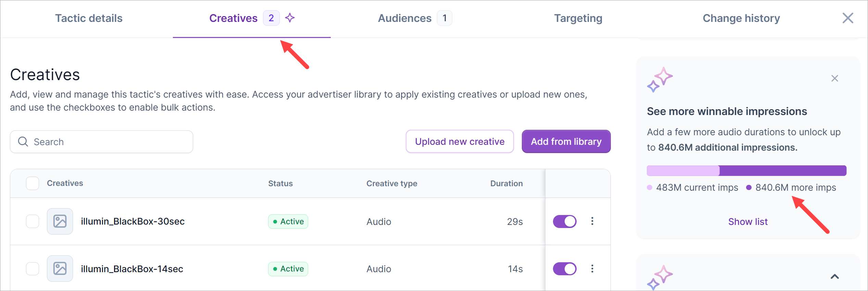Click thumbnail icon of illumin_BlackBox-14sec

click(x=60, y=269)
